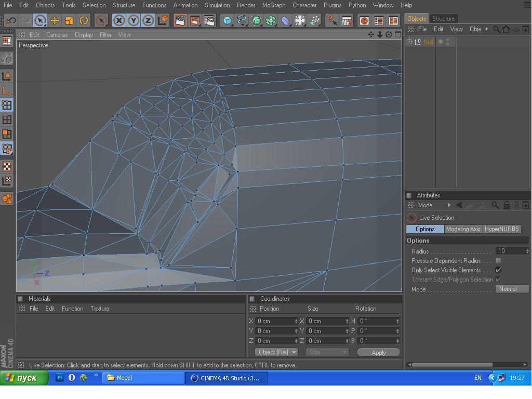Expand the Null object tree node

point(409,42)
